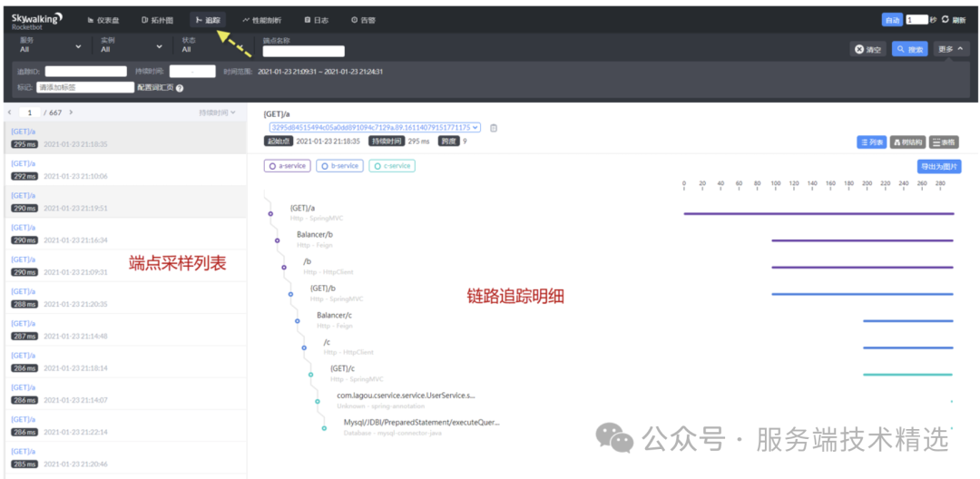
Task: Select the 286 ms trace at 21:18:14
Action: point(125,362)
